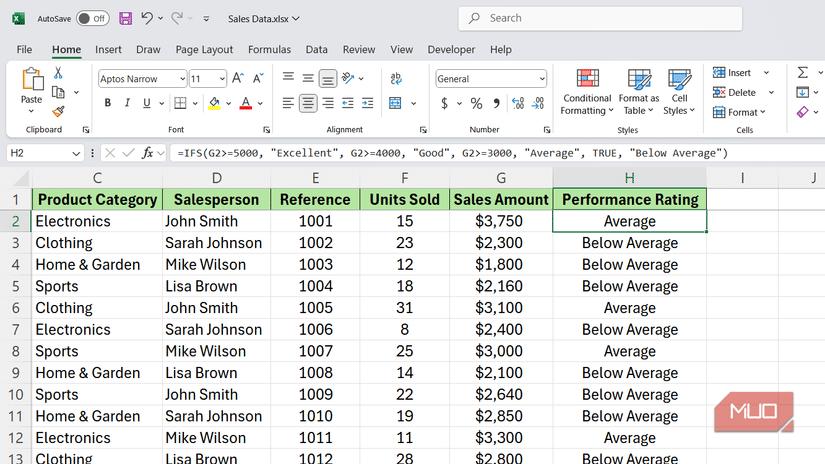Open Format cells menu
Screen dimensions: 825x464
(x=739, y=112)
